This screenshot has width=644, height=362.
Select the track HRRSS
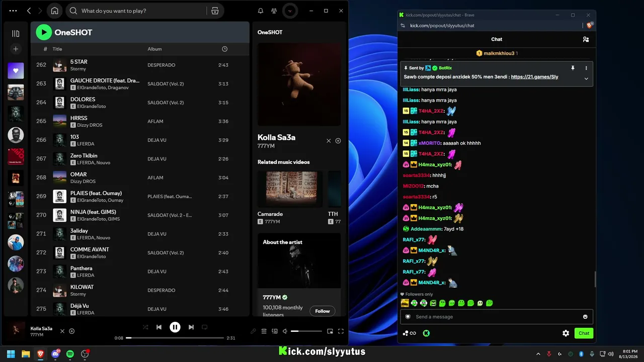pos(140,121)
